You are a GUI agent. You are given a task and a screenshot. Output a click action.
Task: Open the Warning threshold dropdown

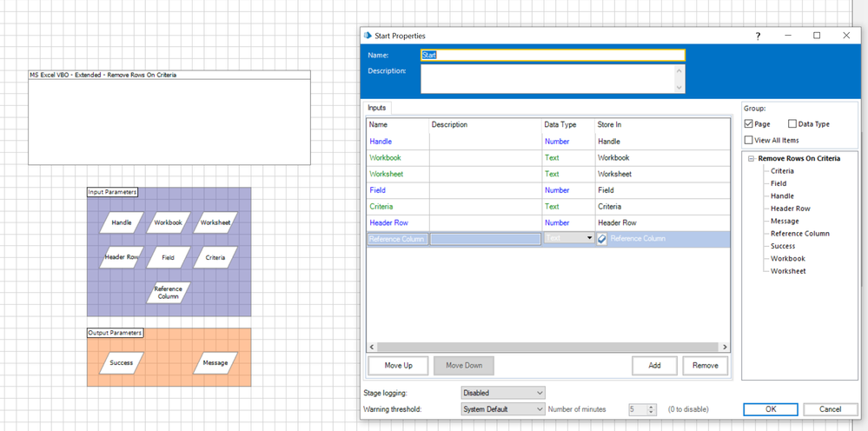503,409
